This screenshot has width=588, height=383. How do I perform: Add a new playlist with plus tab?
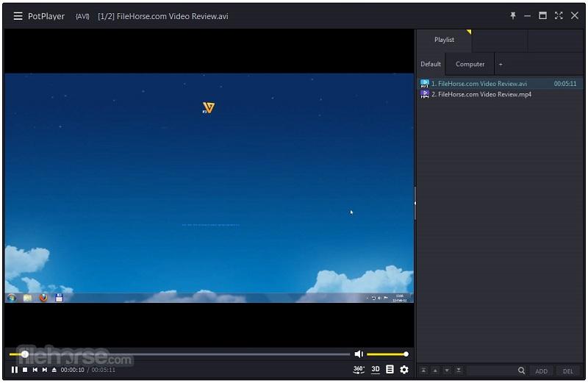(x=501, y=64)
